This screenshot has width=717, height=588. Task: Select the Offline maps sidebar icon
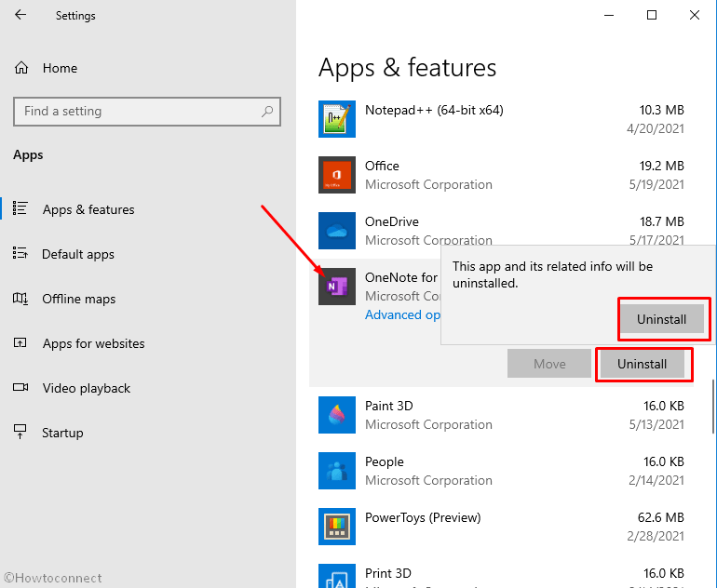pos(20,299)
